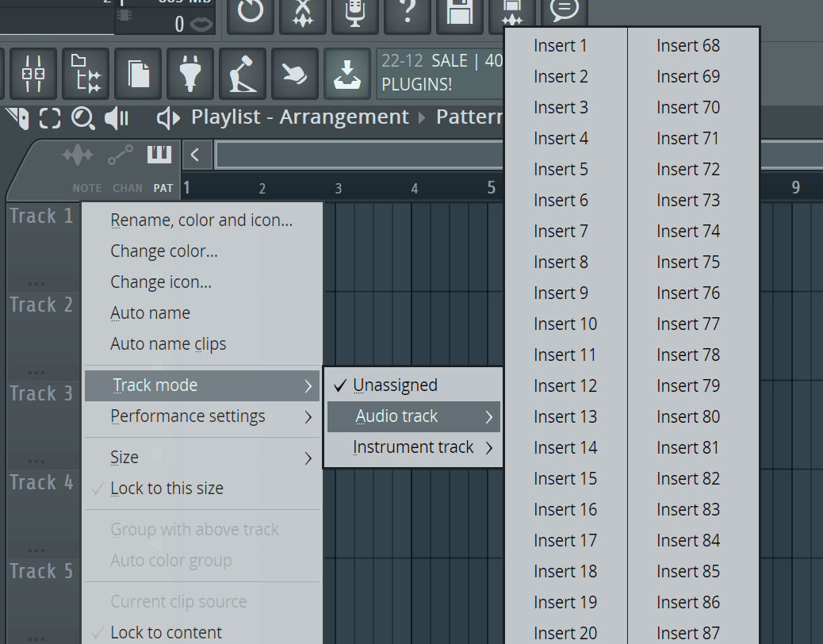
Task: Click the plugin picker plug icon
Action: point(192,73)
